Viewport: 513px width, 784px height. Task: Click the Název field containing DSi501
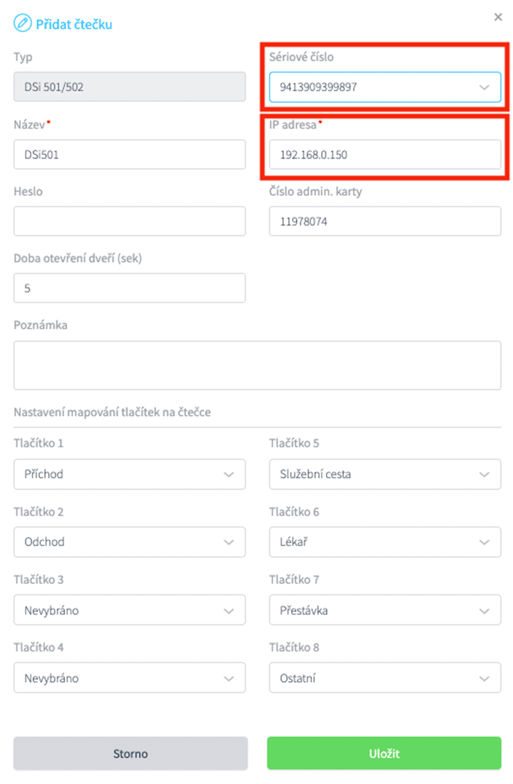[130, 154]
